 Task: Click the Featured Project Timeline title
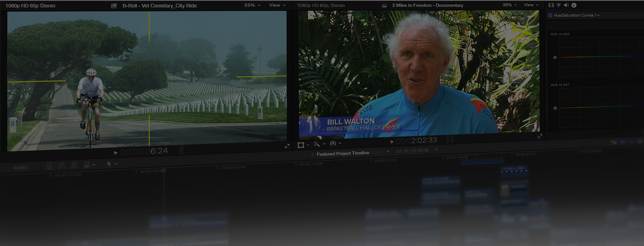point(343,153)
